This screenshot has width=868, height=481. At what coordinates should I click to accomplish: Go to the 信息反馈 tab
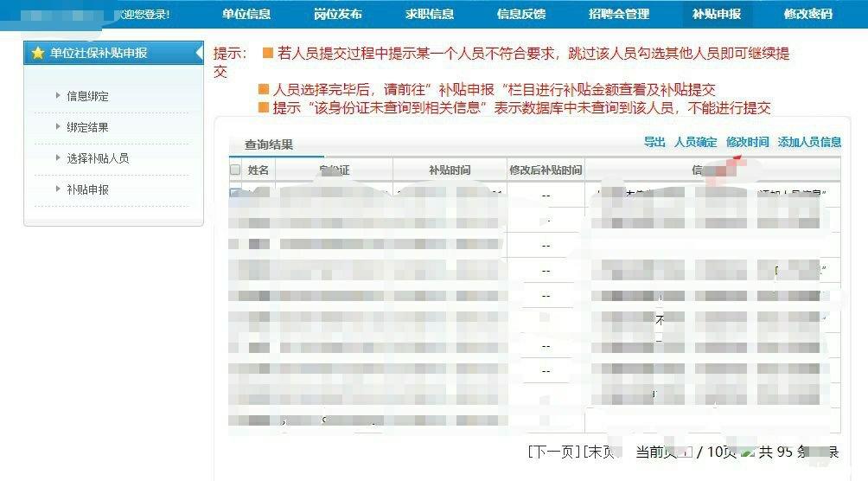click(x=521, y=14)
